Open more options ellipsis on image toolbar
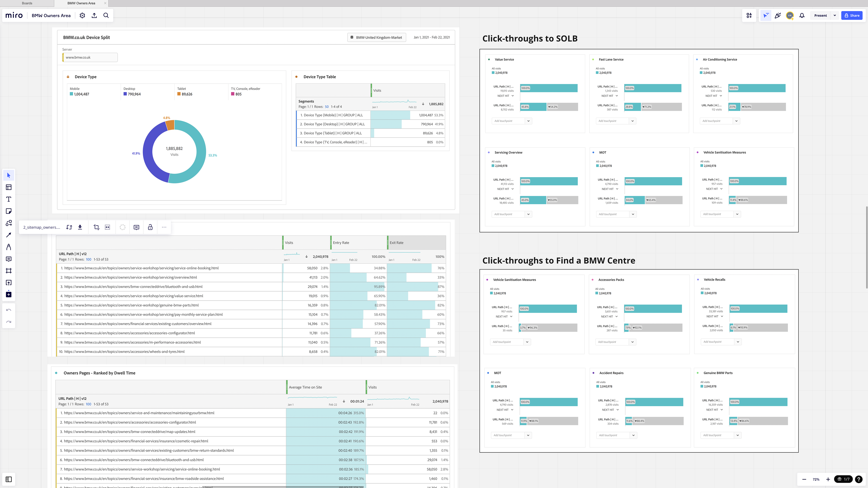The height and width of the screenshot is (488, 868). pyautogui.click(x=164, y=227)
